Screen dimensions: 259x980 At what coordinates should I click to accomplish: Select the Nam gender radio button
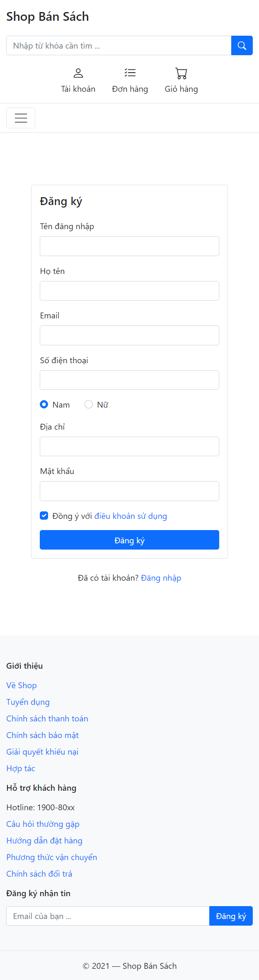pos(44,404)
